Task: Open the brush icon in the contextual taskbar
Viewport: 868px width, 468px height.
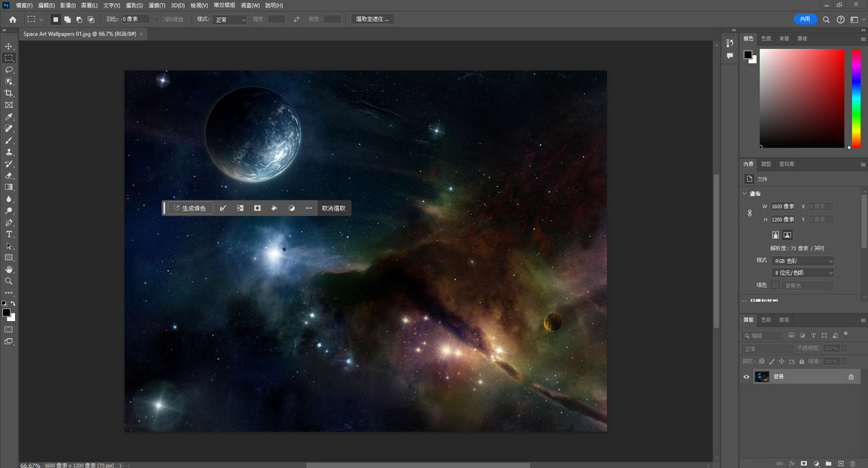Action: (x=223, y=207)
